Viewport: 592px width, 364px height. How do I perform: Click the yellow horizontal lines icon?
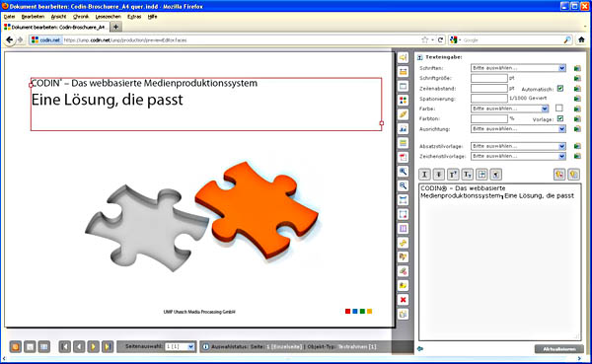404,143
